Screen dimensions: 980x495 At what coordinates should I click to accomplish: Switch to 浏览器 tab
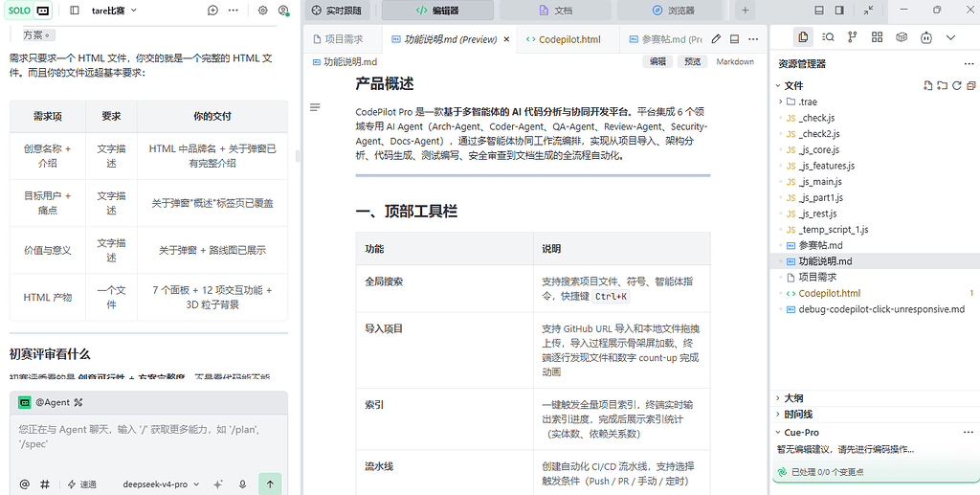[673, 10]
